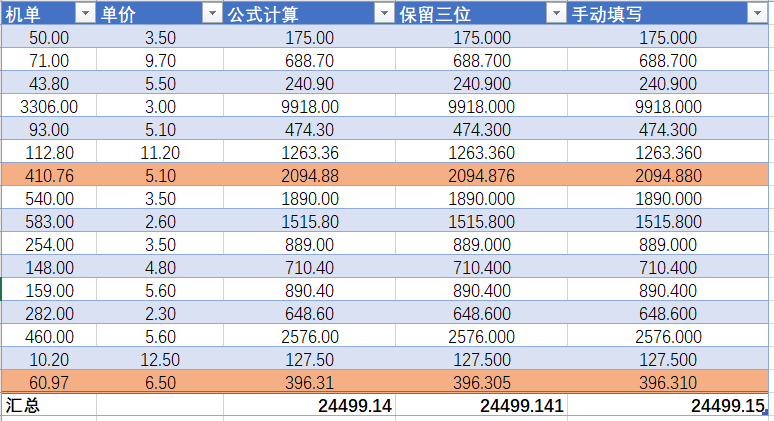
Task: Click the cell containing 2.30
Action: pyautogui.click(x=160, y=313)
